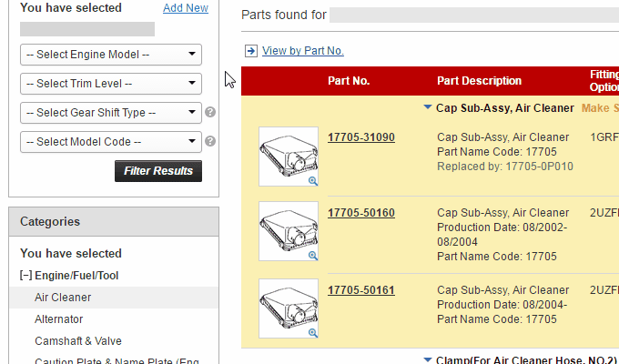Collapse the Engine/Fuel/Tool category tree
Screen dimensions: 619x364
coord(25,275)
